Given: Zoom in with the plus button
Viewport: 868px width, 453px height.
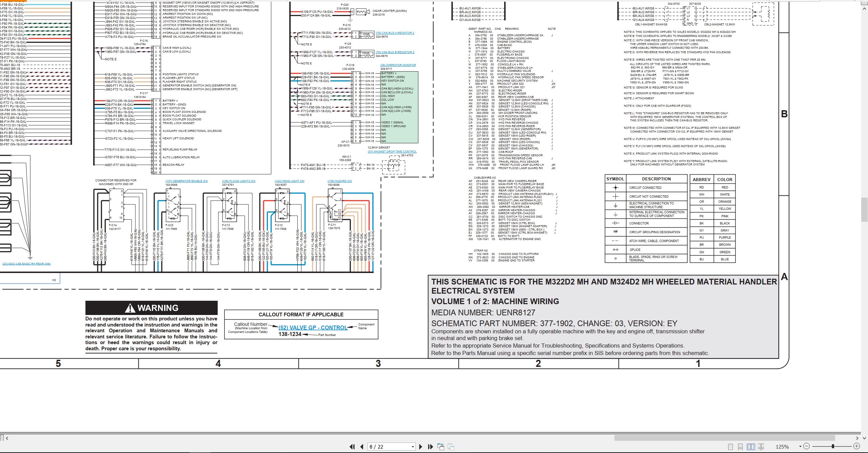Looking at the screenshot, I should 856,447.
